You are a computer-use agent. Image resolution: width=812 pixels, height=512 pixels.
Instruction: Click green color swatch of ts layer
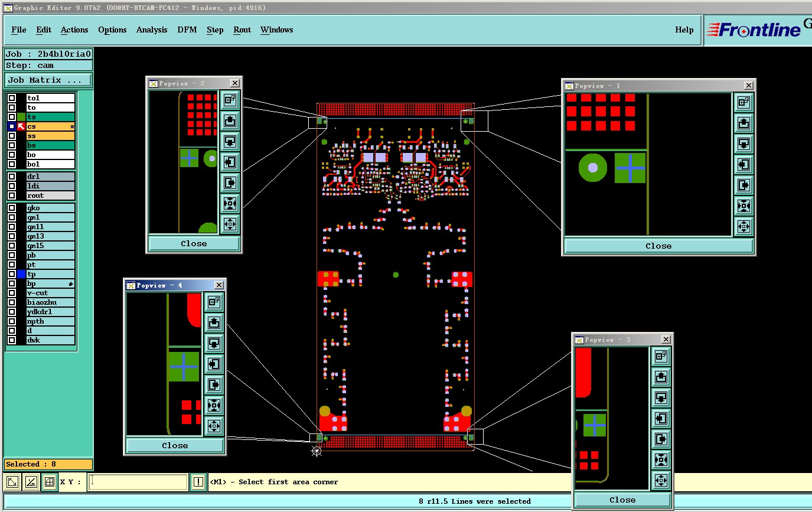tap(21, 117)
